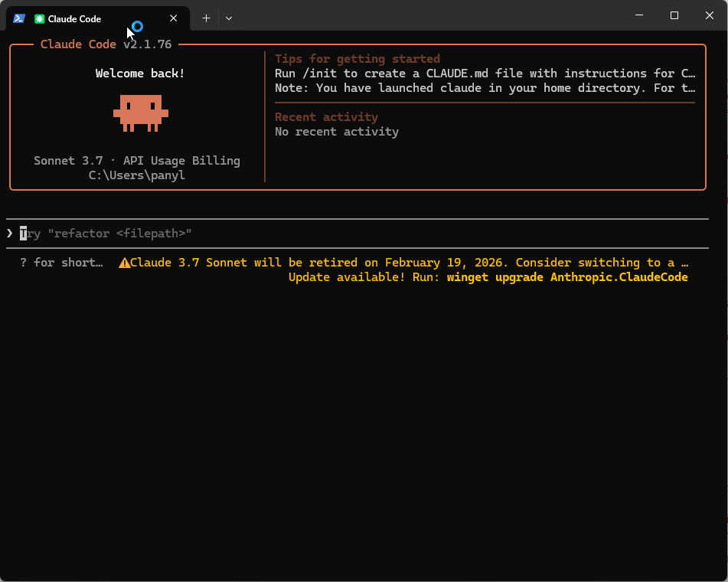Maximize the terminal window
The width and height of the screenshot is (728, 582).
(x=674, y=15)
